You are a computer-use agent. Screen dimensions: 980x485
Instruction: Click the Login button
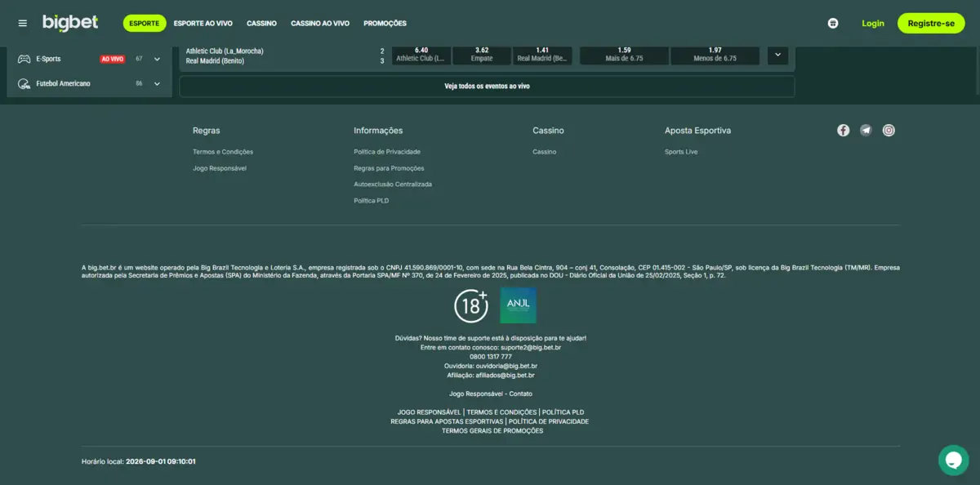pyautogui.click(x=873, y=24)
